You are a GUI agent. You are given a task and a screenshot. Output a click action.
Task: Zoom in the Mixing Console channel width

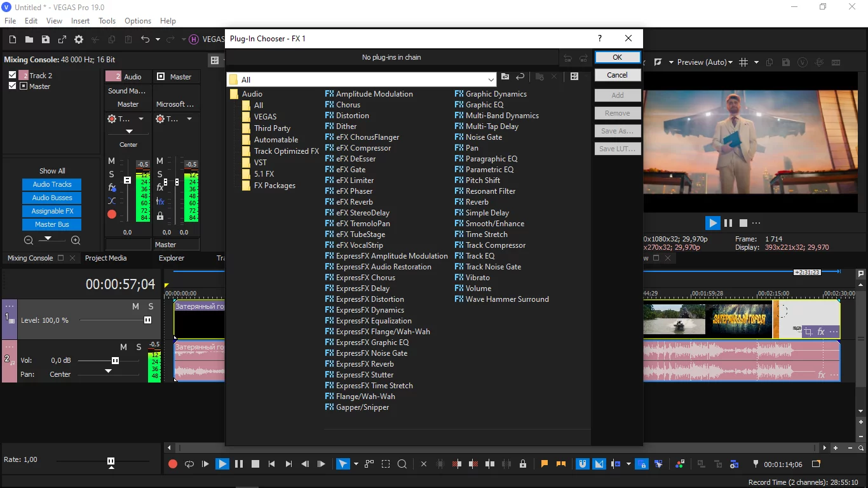pos(76,240)
